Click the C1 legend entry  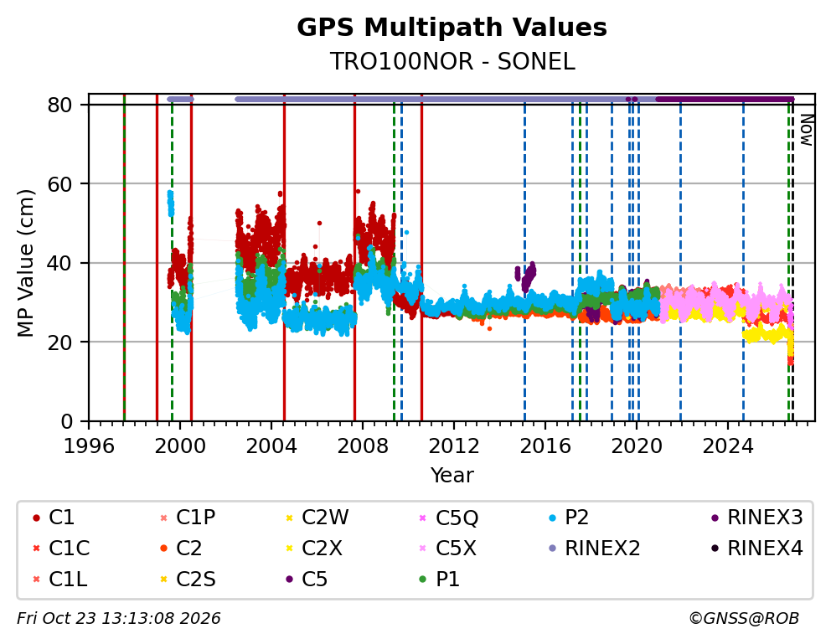54,518
